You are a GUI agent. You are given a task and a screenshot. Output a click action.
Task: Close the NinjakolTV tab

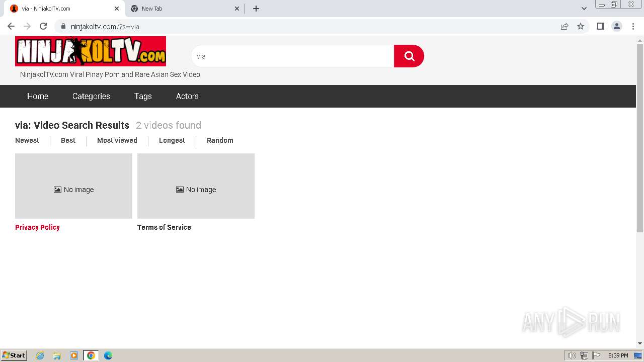click(116, 9)
